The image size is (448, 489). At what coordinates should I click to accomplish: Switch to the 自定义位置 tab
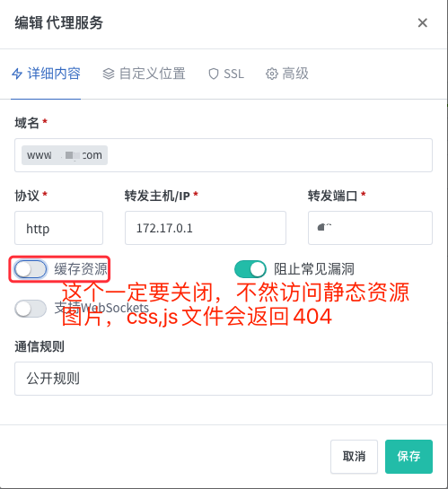[x=145, y=74]
